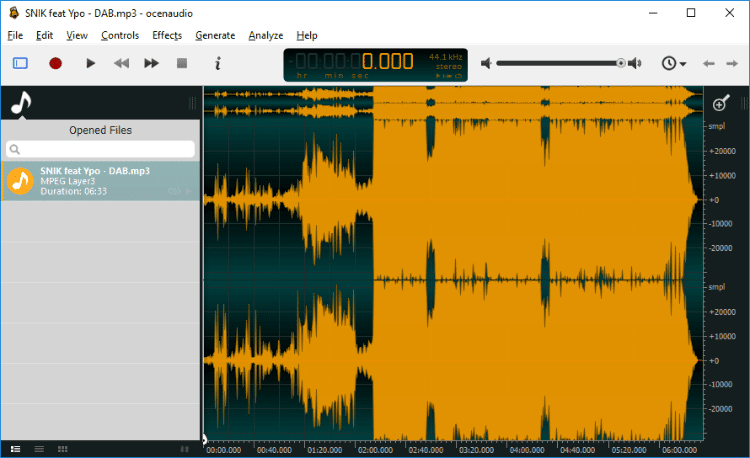Viewport: 750px width, 458px height.
Task: Open the history clock dropdown
Action: click(673, 63)
